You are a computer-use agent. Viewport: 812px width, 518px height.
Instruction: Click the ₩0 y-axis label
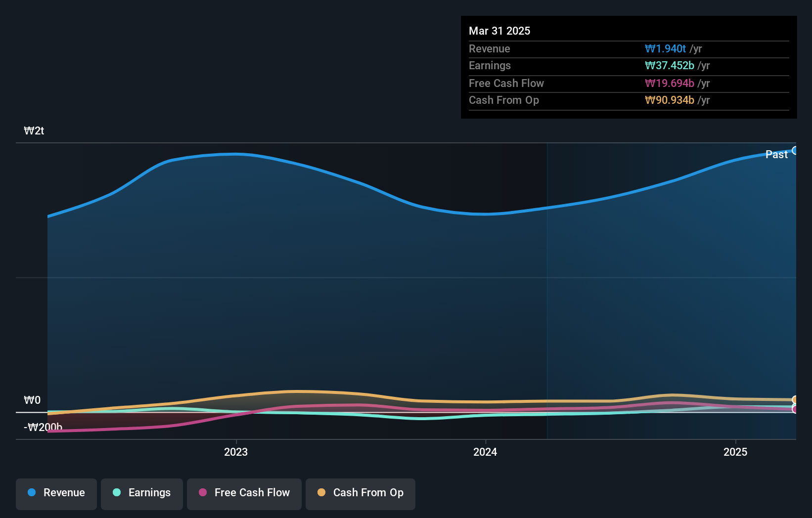(x=33, y=400)
